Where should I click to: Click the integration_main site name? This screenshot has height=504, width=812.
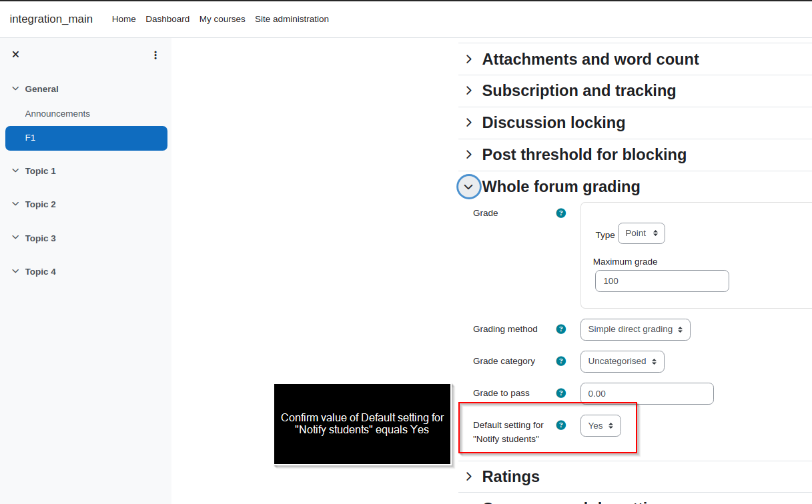coord(51,19)
